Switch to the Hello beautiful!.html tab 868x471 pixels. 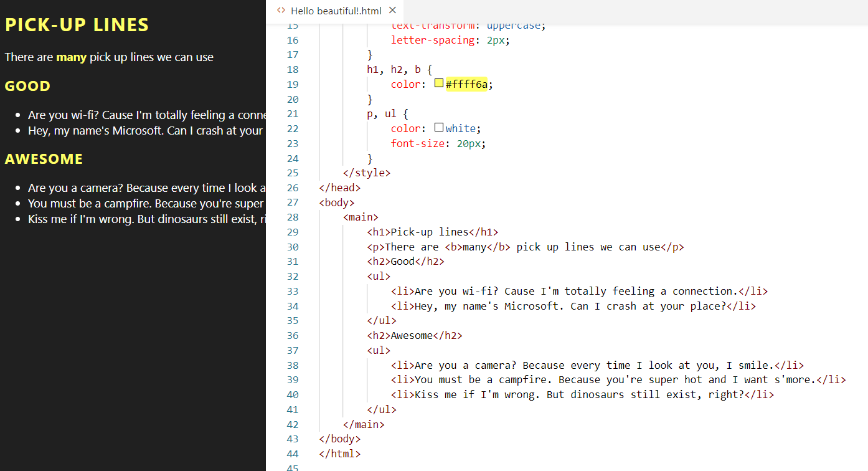click(x=335, y=11)
